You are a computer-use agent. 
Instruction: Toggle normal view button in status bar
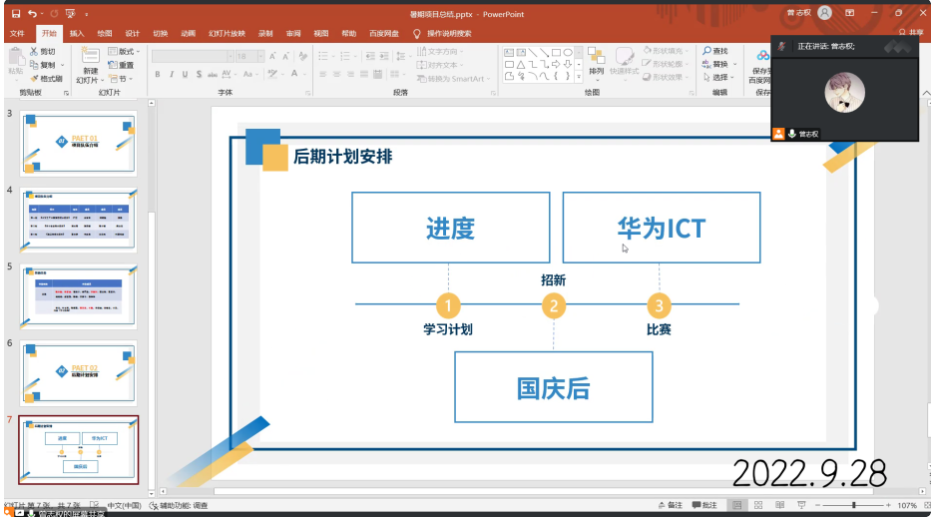tap(737, 506)
